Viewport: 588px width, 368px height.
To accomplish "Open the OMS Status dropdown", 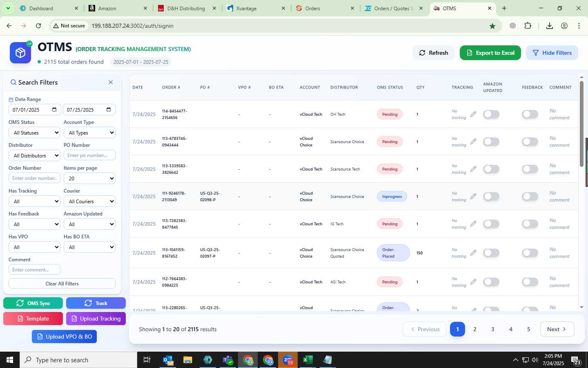I will pos(34,132).
